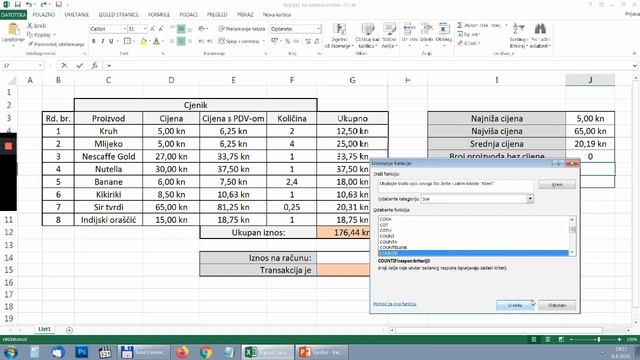This screenshot has width=640, height=360.
Task: Click the U redu (OK) dialog button
Action: point(515,305)
